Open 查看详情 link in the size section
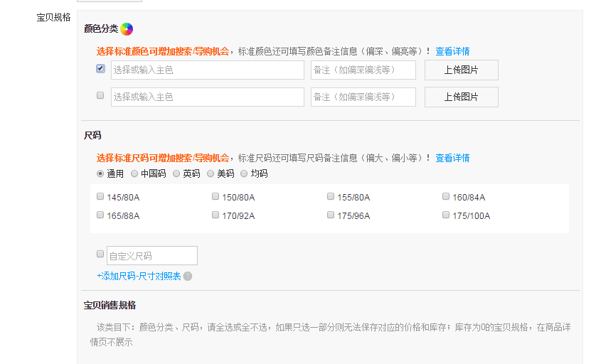Image resolution: width=596 pixels, height=364 pixels. coord(452,158)
